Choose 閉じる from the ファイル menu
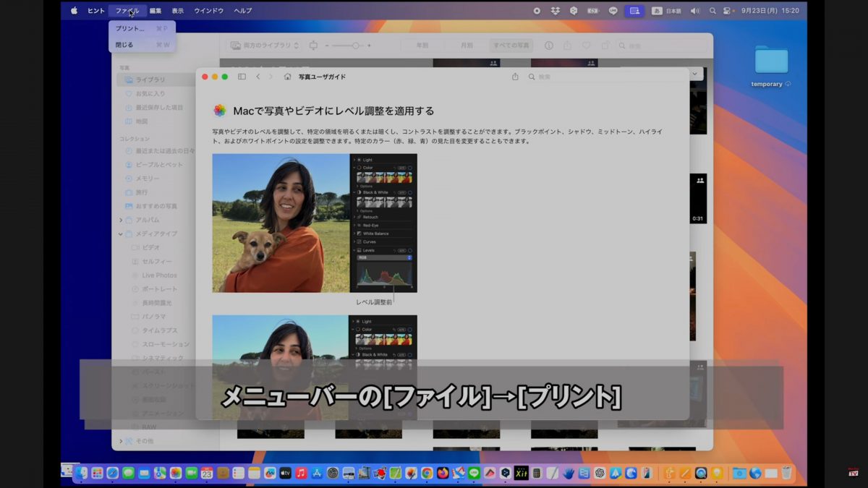The height and width of the screenshot is (488, 868). pyautogui.click(x=142, y=45)
